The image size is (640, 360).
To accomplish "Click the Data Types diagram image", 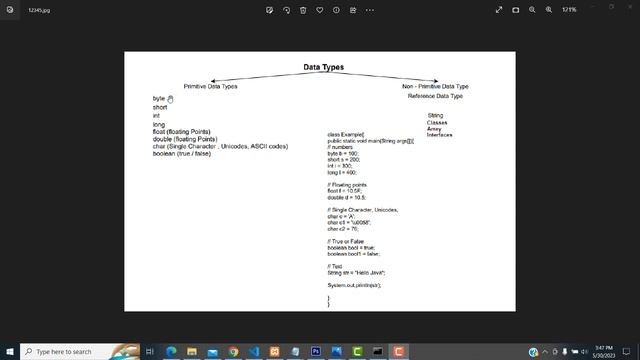I will (x=320, y=181).
